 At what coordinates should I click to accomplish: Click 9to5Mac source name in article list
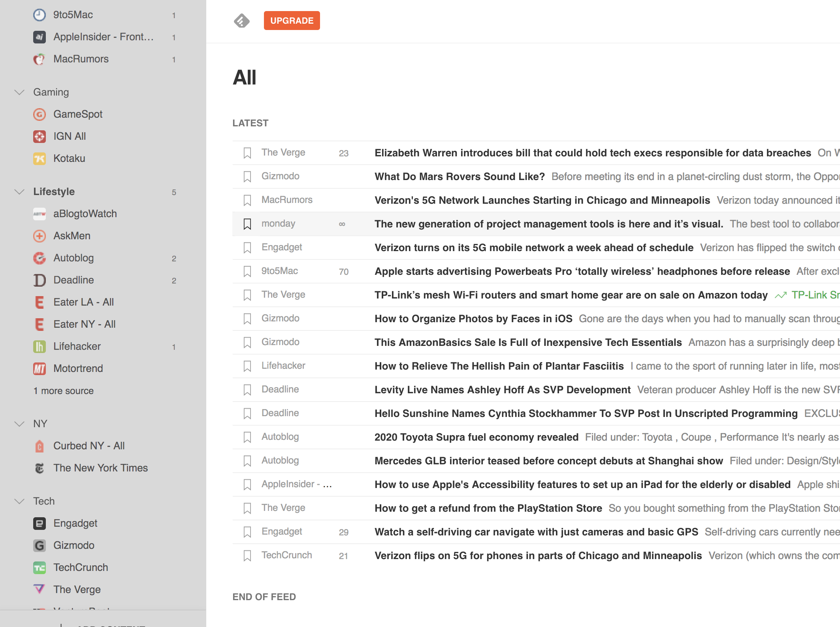click(x=280, y=271)
